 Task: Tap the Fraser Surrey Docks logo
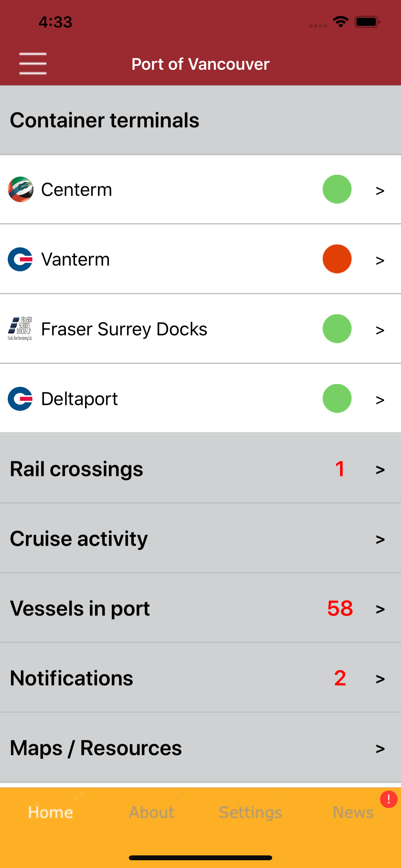coord(20,329)
